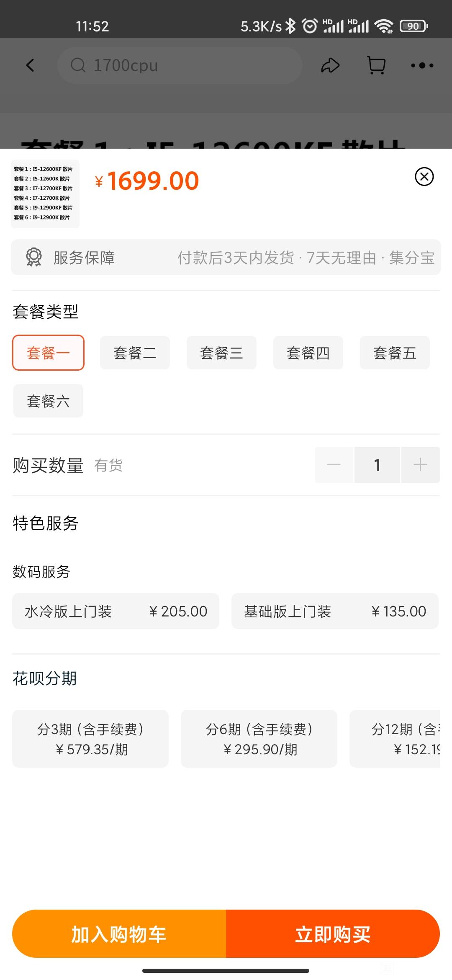
Task: Click 立即购买 button
Action: click(333, 934)
